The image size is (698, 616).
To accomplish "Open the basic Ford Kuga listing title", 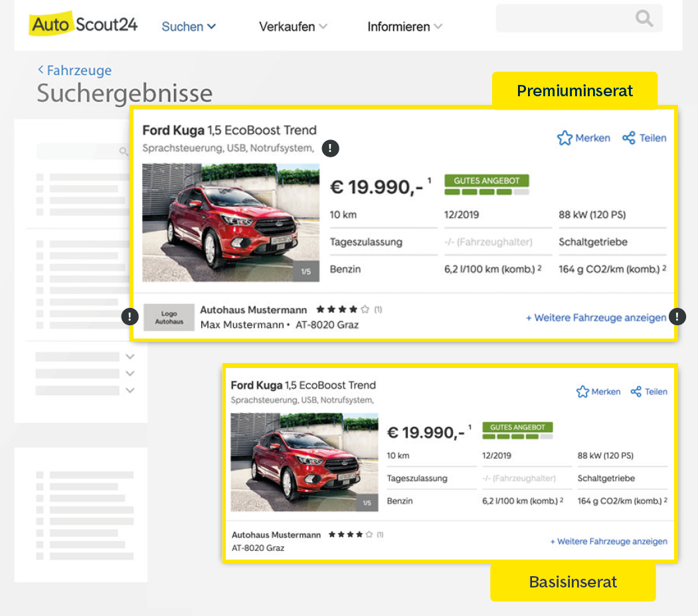I will 303,385.
